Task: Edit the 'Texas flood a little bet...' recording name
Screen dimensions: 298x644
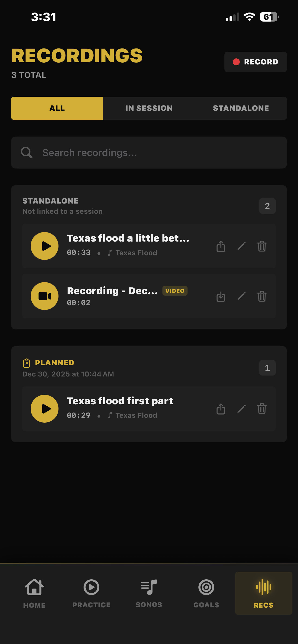Action: [241, 246]
